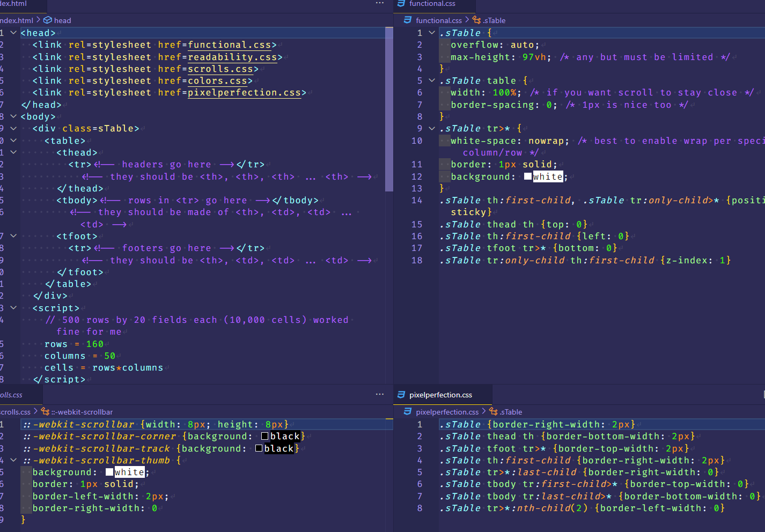
Task: Follow the functional.css href link
Action: pyautogui.click(x=229, y=45)
